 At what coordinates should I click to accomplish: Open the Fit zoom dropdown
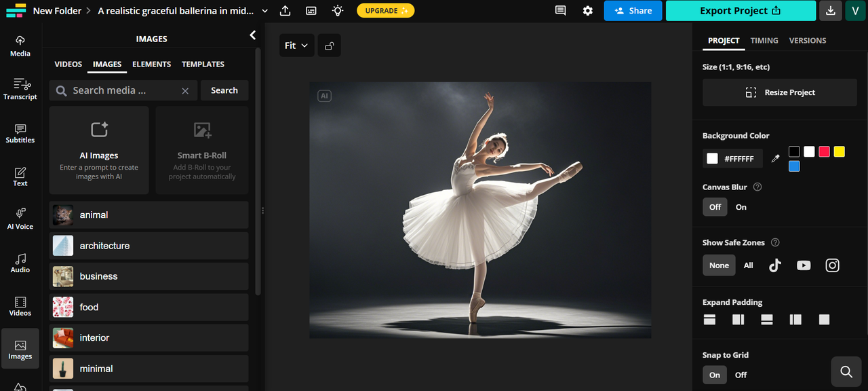296,45
